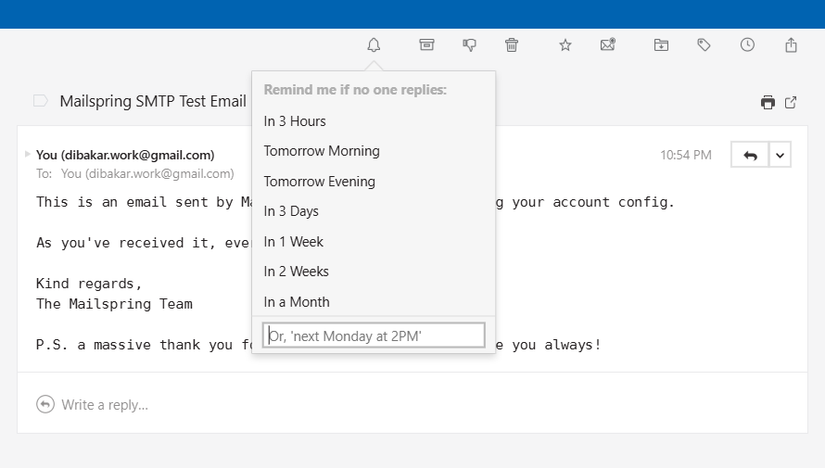Select Tomorrow Evening reminder
The width and height of the screenshot is (825, 468).
coord(374,182)
